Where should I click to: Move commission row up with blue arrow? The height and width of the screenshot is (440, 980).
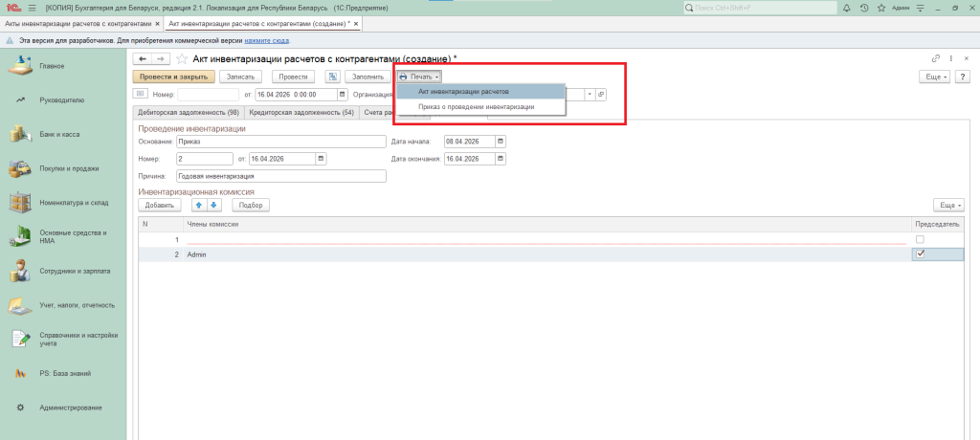pos(199,205)
